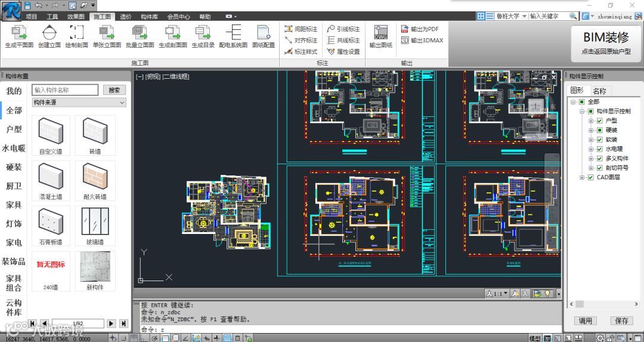Click the 生成平面图 ribbon icon
Image resolution: width=644 pixels, height=342 pixels.
pos(19,32)
